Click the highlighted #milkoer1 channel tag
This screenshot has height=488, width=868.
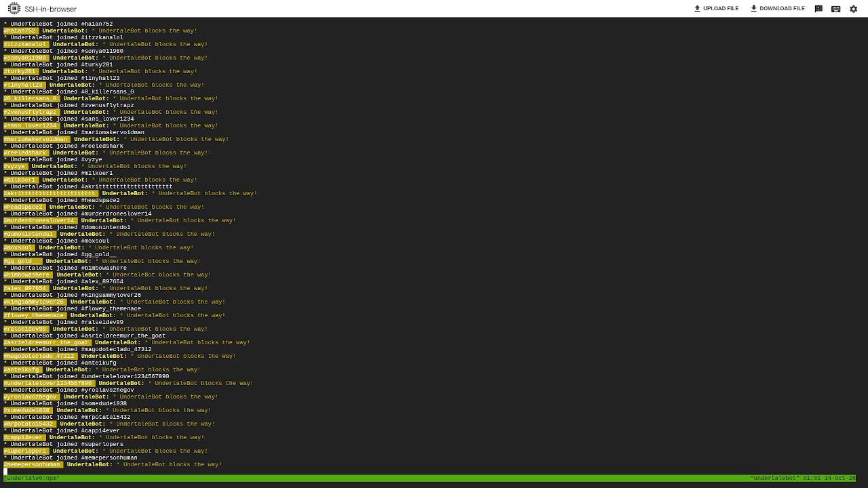click(x=20, y=180)
